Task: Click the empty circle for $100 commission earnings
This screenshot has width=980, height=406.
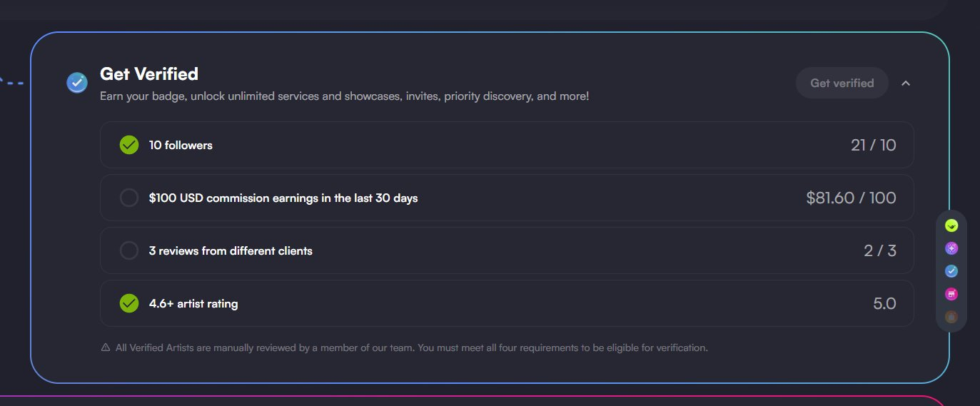Action: (x=129, y=198)
